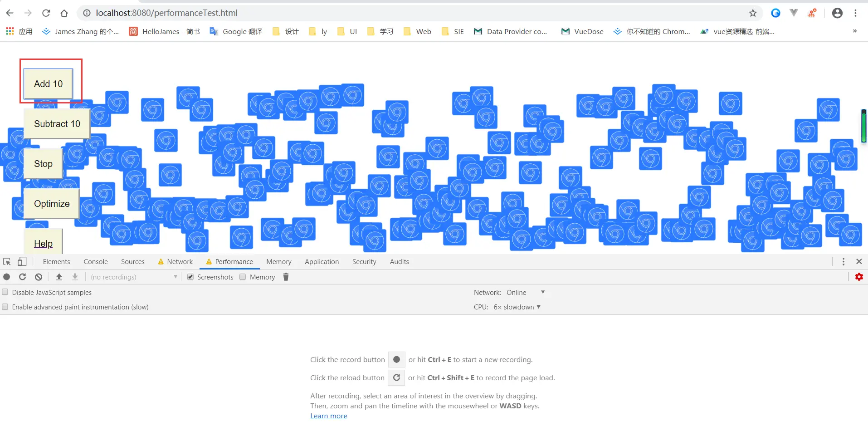Open the Chrome profile avatar menu
The height and width of the screenshot is (446, 868).
[x=837, y=13]
